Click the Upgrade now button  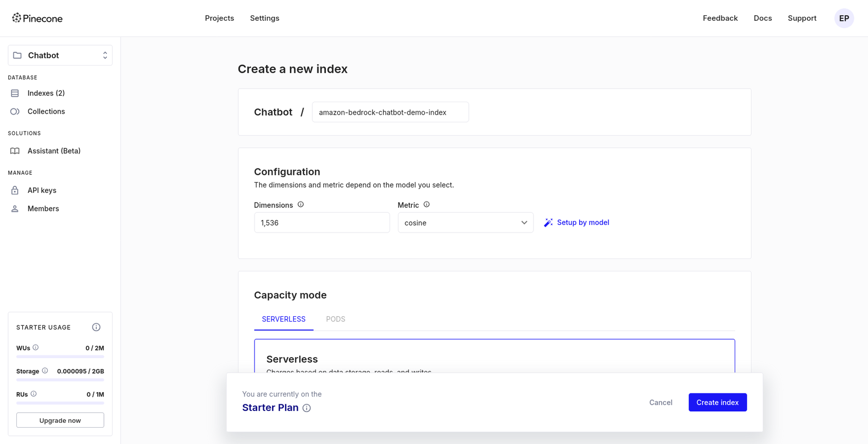(x=60, y=420)
